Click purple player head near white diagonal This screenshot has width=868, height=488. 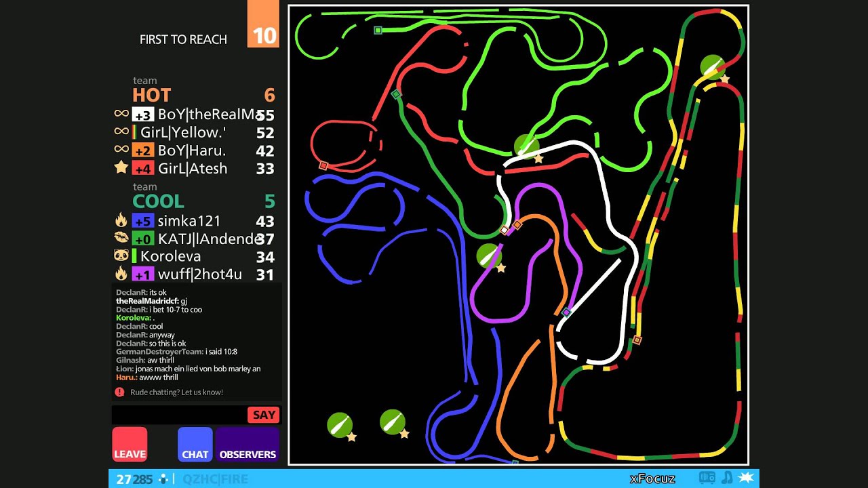pyautogui.click(x=566, y=312)
